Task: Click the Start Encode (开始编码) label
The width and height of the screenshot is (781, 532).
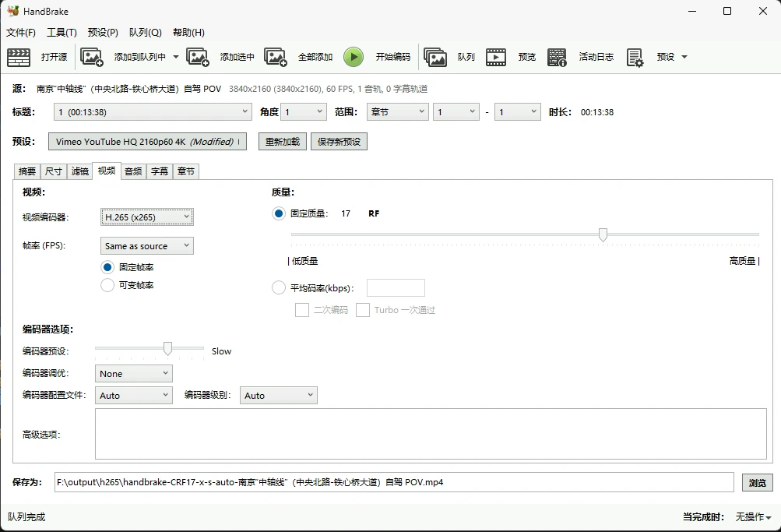Action: click(x=392, y=57)
